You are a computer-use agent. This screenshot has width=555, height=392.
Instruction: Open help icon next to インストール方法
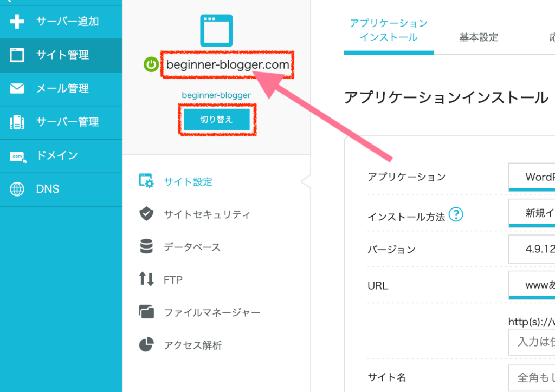click(x=456, y=215)
